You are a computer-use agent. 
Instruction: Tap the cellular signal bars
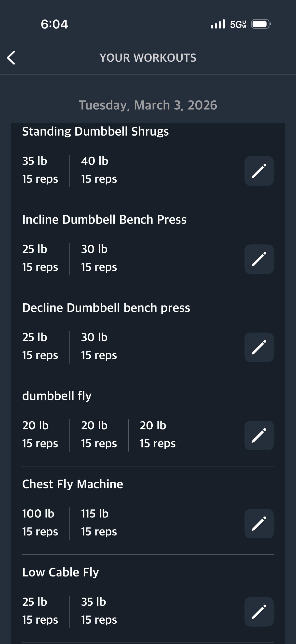(x=218, y=24)
